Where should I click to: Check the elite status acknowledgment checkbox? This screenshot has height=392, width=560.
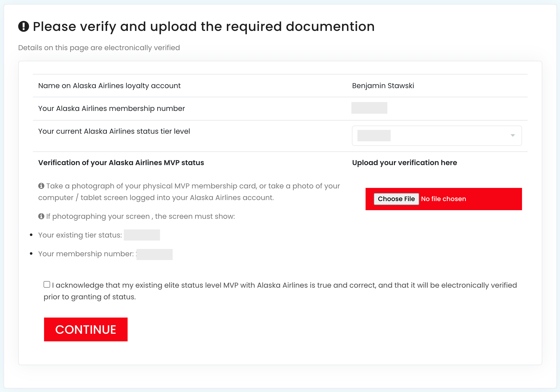(x=47, y=284)
